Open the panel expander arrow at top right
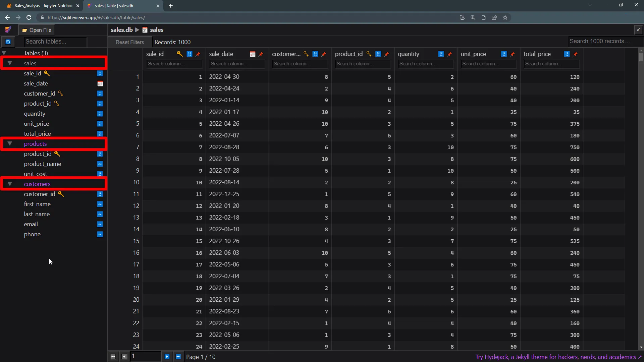Screen dimensions: 644x362 [x=639, y=29]
